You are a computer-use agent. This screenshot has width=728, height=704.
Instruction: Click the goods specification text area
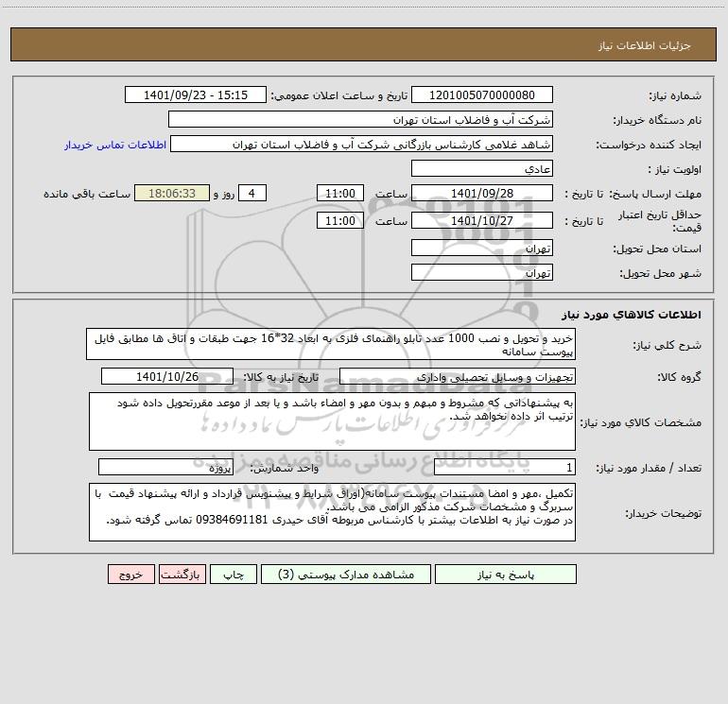332,421
